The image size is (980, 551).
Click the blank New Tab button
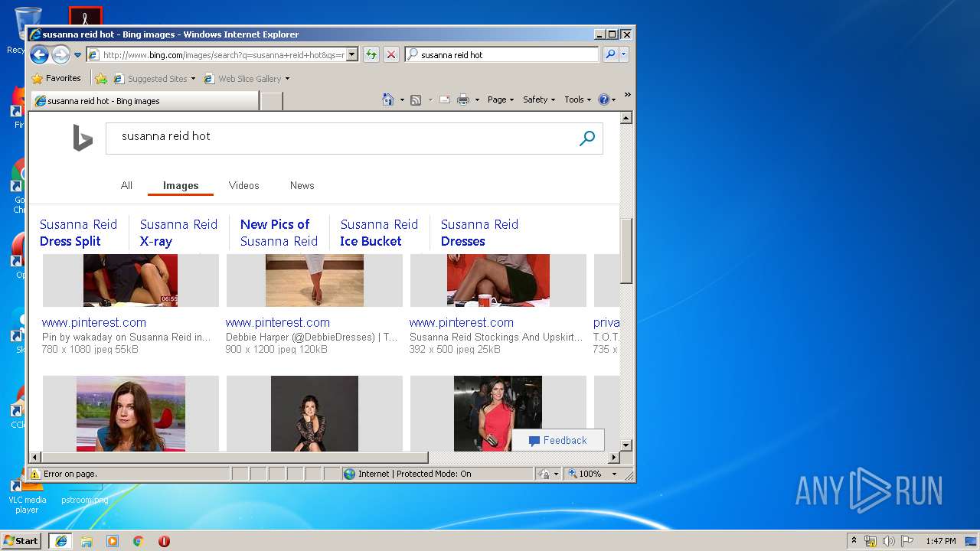(272, 100)
